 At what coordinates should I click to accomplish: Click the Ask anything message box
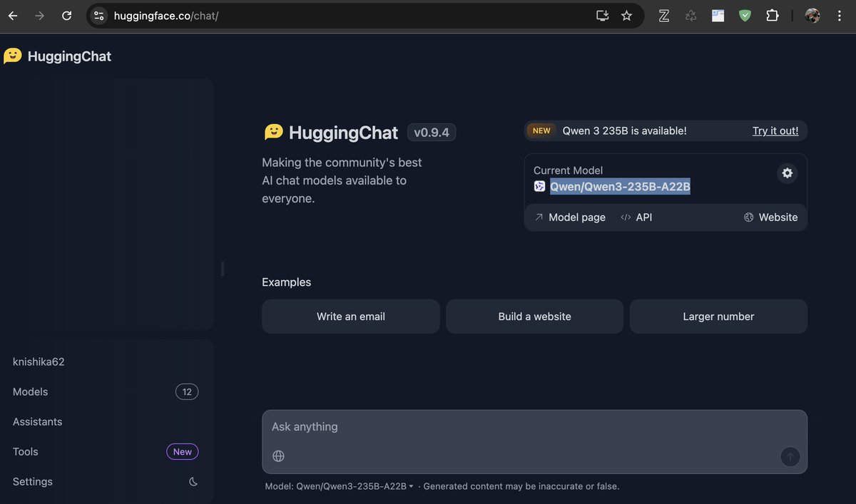534,427
